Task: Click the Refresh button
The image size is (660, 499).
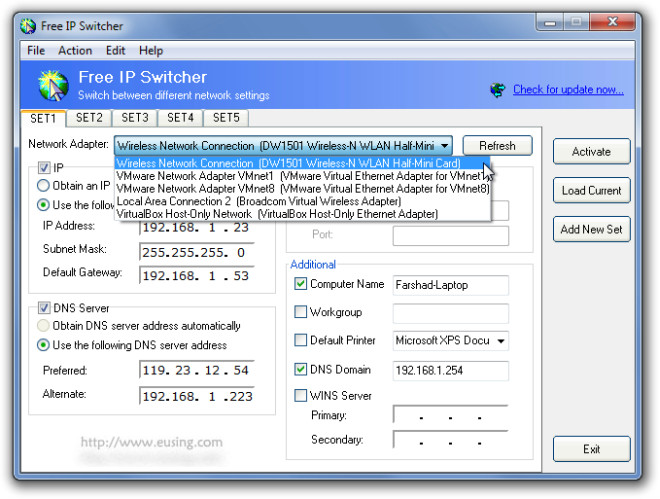Action: point(498,146)
